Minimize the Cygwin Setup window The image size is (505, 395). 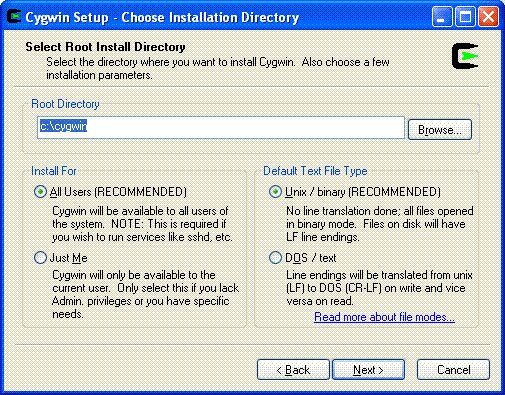point(442,16)
